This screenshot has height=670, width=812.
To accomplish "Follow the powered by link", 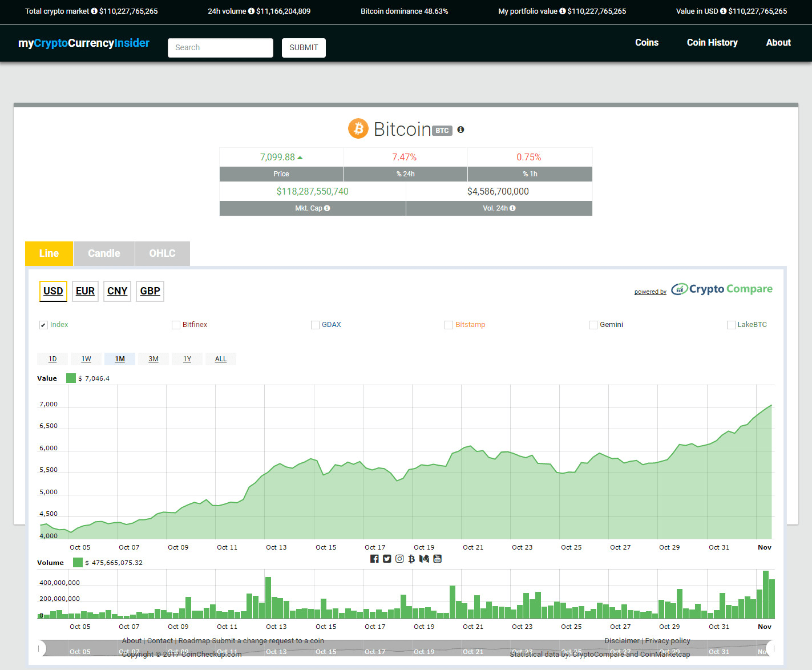I will [x=650, y=292].
